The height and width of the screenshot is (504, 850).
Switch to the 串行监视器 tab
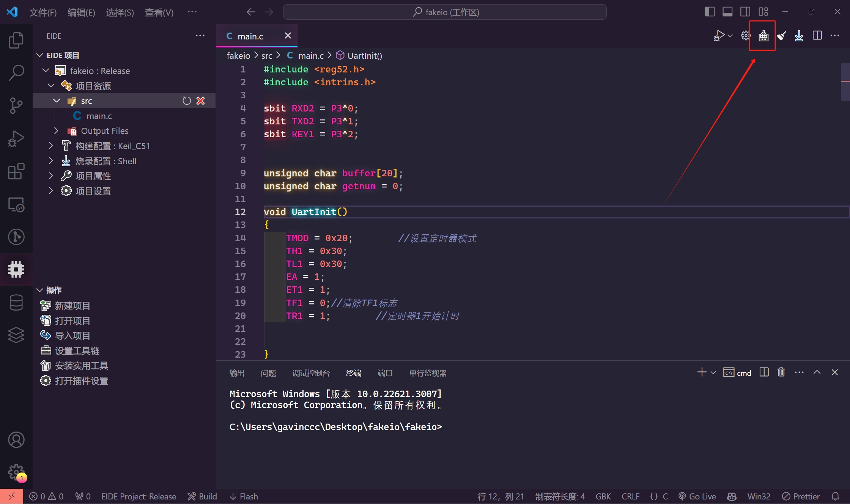pyautogui.click(x=428, y=373)
